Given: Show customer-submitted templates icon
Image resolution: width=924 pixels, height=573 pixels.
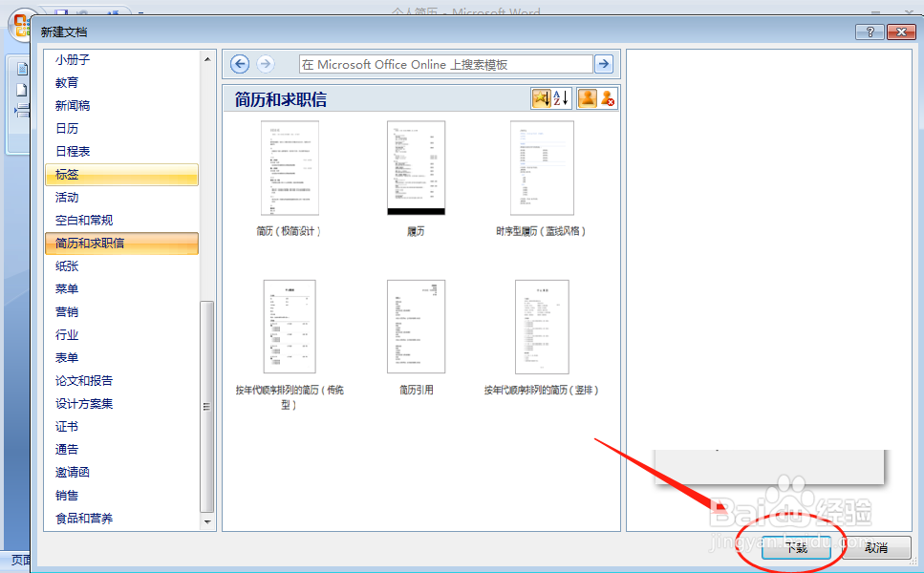Looking at the screenshot, I should pyautogui.click(x=587, y=98).
